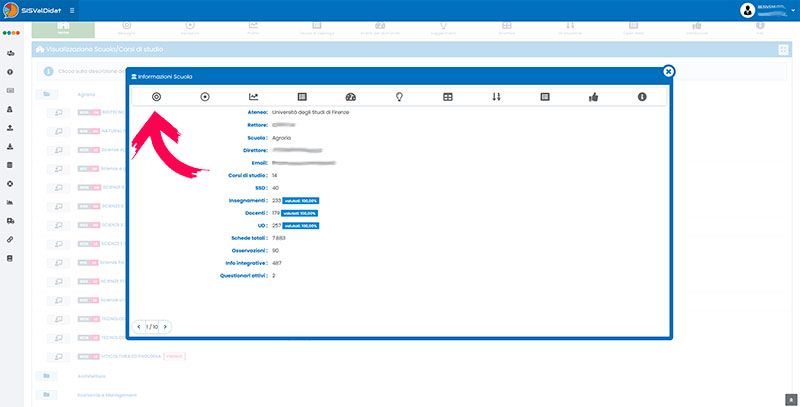Screen dimensions: 800x407
Task: Click the lightbulb icon in dialog toolbar
Action: 399,97
